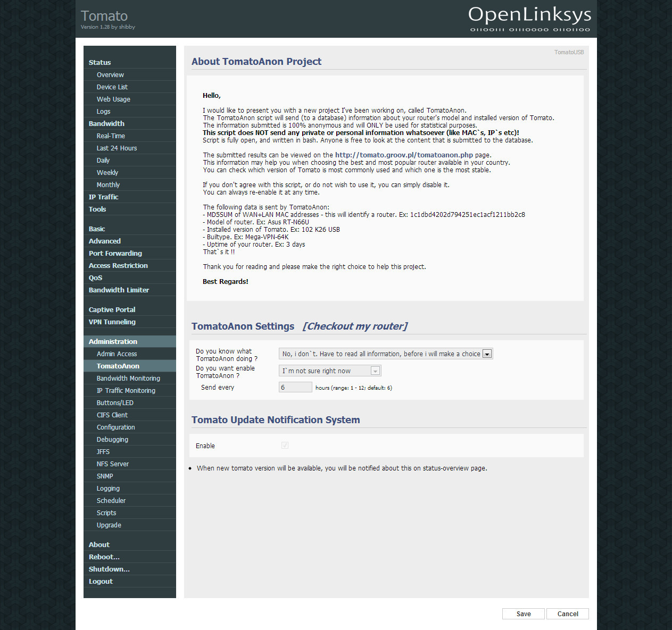Open the 'Do you know what TomatoAnon doing' dropdown
This screenshot has height=630, width=672.
tap(386, 354)
